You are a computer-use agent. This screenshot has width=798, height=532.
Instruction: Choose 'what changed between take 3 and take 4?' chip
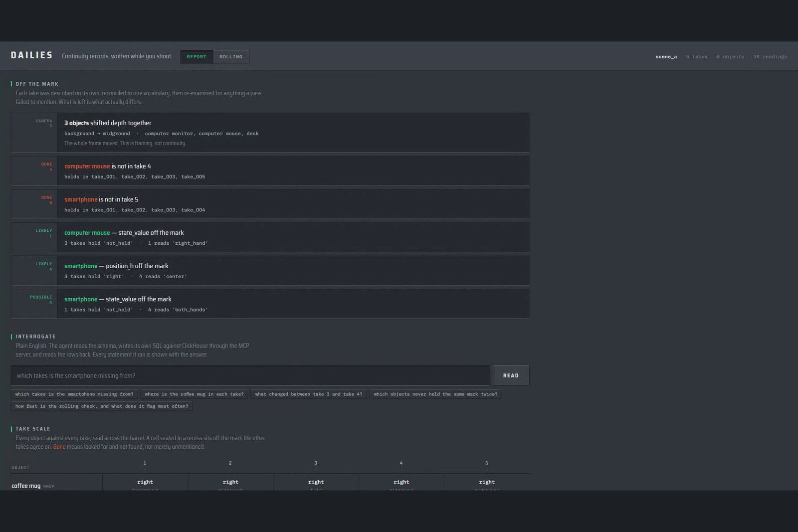tap(309, 394)
